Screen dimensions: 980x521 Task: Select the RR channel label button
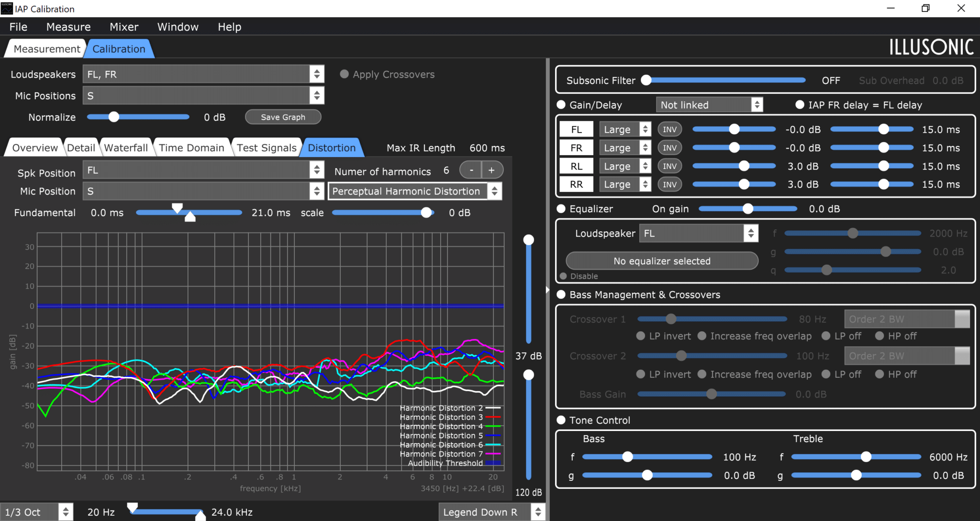click(x=577, y=184)
